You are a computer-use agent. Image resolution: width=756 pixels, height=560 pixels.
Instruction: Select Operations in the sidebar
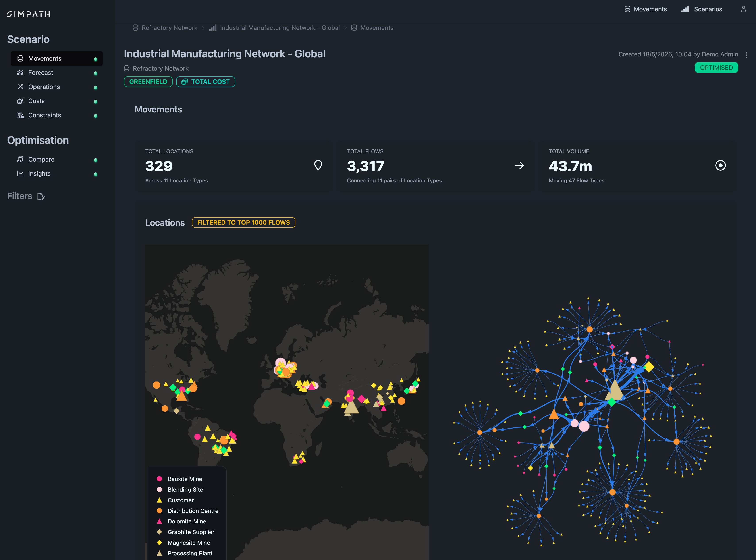(57, 87)
